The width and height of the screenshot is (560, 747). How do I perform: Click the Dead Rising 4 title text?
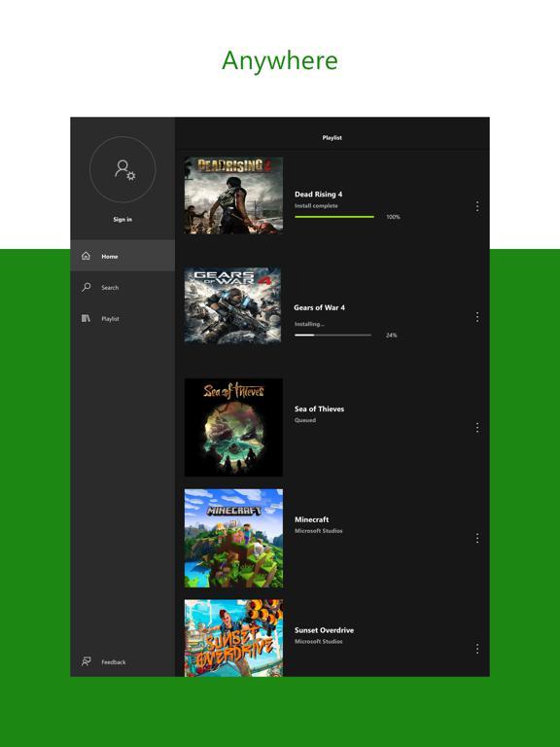(x=318, y=194)
